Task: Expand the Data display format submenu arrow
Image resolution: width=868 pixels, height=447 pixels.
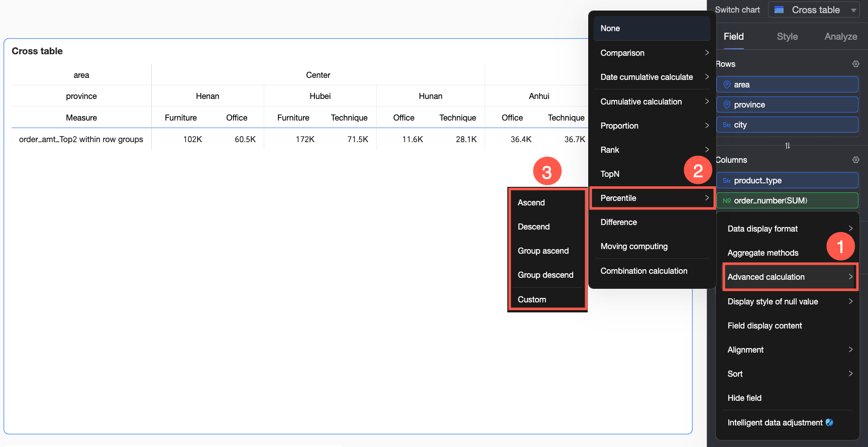Action: (850, 229)
